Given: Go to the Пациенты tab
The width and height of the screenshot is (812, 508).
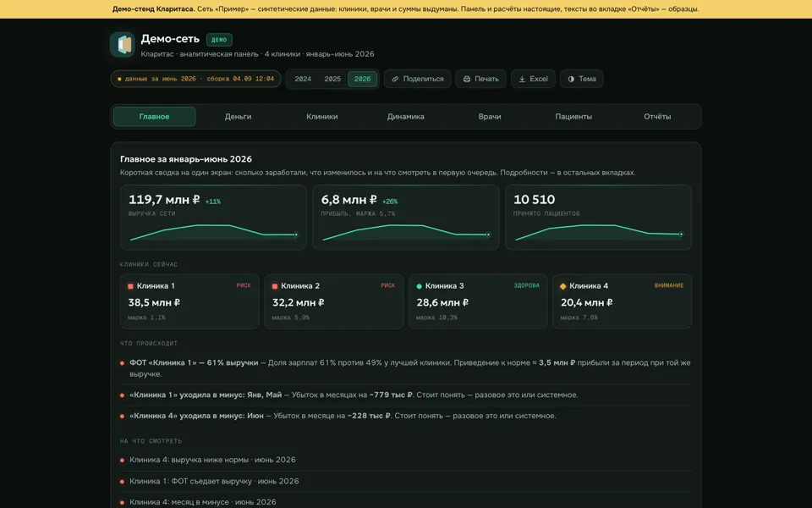Looking at the screenshot, I should [573, 117].
